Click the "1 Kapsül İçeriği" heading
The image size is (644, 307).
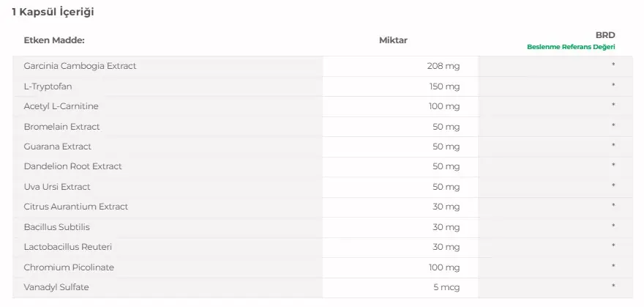[53, 12]
